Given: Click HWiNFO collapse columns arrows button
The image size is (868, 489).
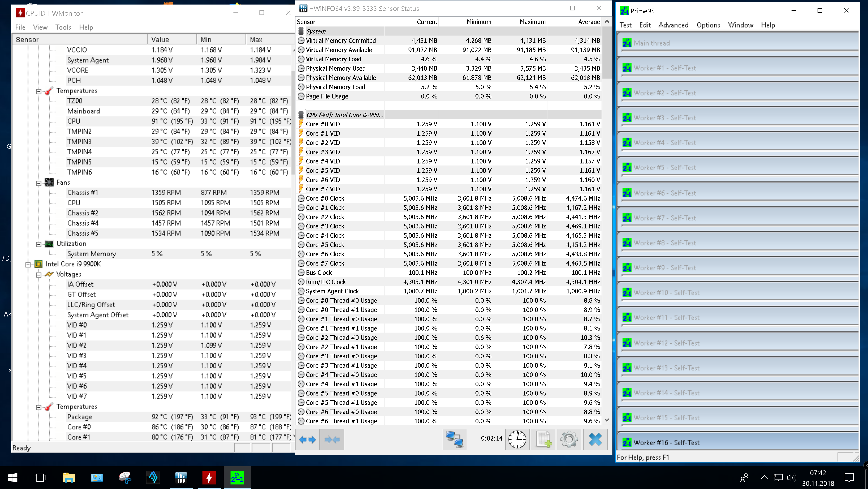Looking at the screenshot, I should point(332,439).
